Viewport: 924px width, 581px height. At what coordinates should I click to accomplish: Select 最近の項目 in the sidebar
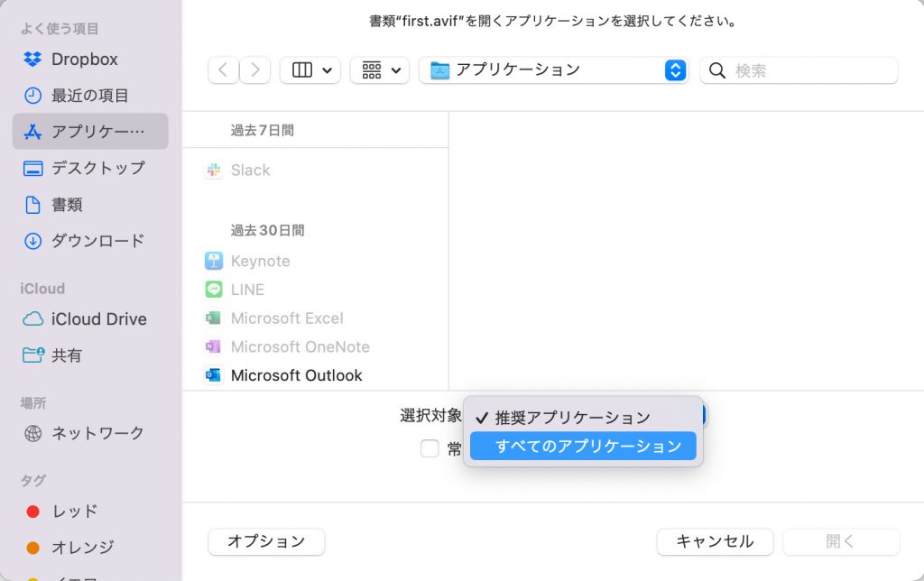(90, 96)
